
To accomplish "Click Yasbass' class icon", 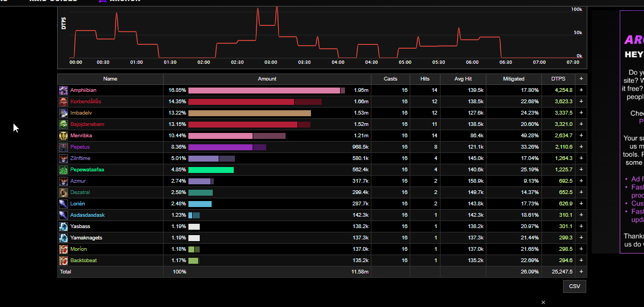I will pos(63,226).
